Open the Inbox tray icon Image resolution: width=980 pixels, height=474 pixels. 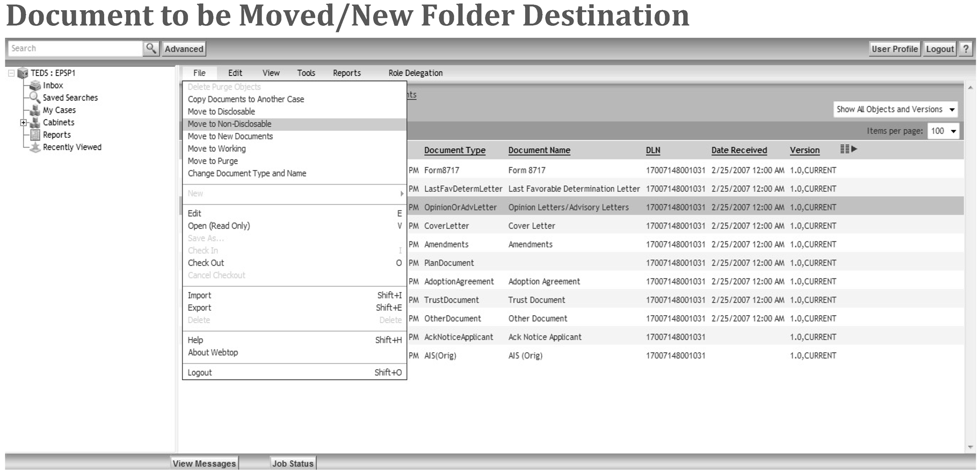35,85
